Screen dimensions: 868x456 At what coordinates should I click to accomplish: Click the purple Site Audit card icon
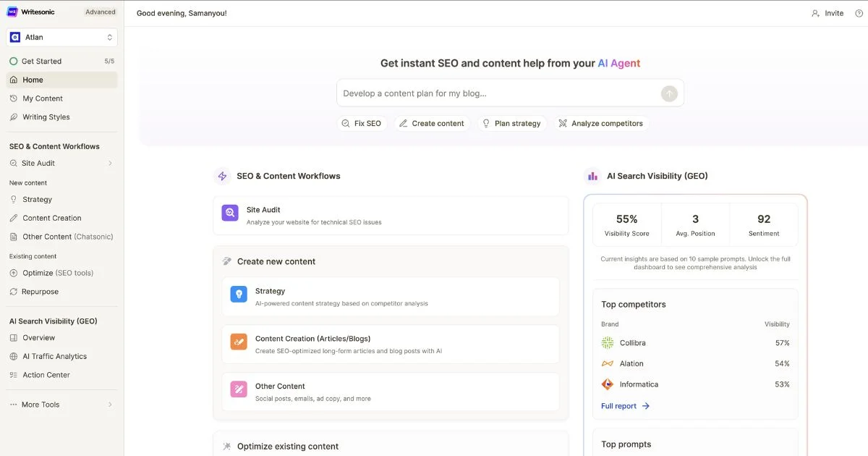[230, 213]
